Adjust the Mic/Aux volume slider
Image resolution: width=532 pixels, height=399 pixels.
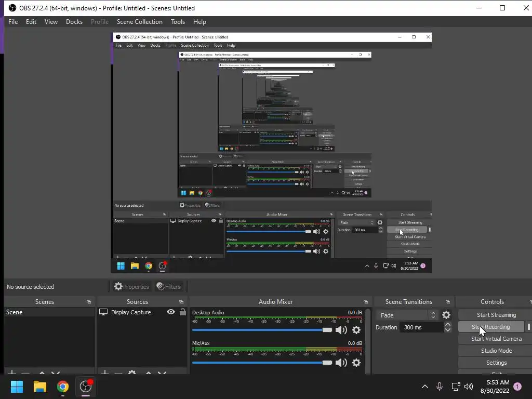point(262,363)
